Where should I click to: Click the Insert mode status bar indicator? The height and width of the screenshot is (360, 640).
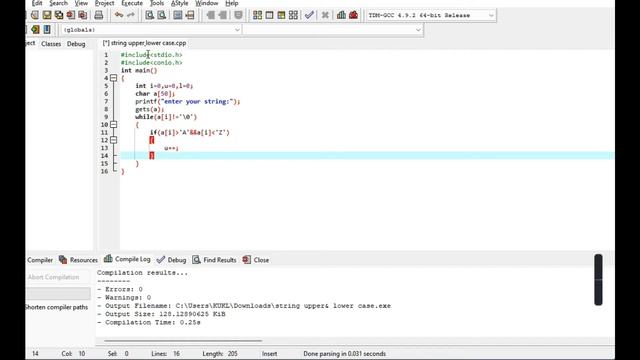click(x=269, y=354)
